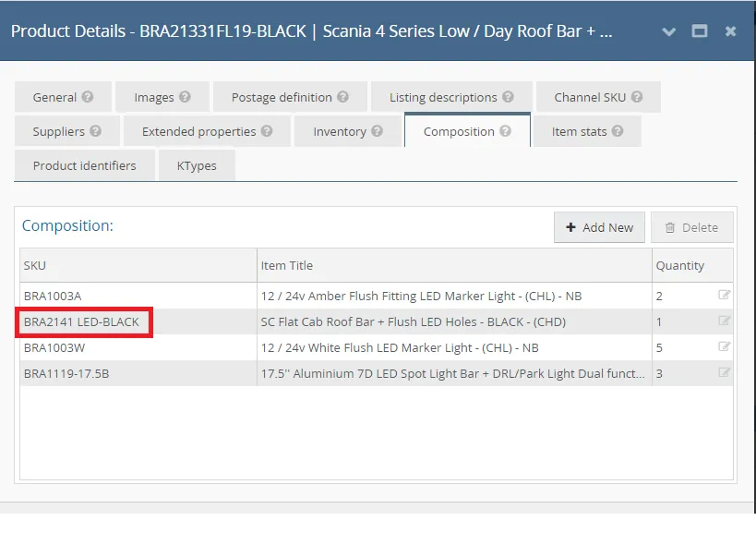756x533 pixels.
Task: Open help icon beside Suppliers tab
Action: point(95,131)
